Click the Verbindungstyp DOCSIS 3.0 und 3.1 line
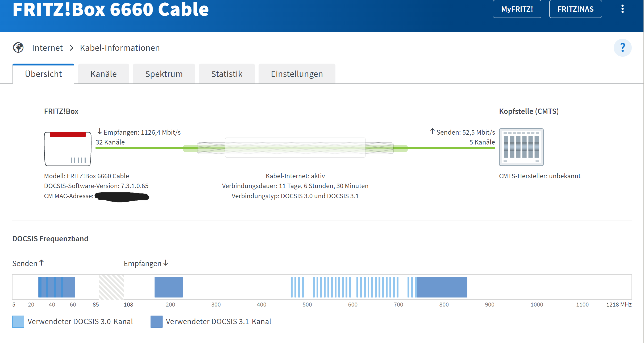Viewport: 644px width, 343px height. click(x=295, y=196)
